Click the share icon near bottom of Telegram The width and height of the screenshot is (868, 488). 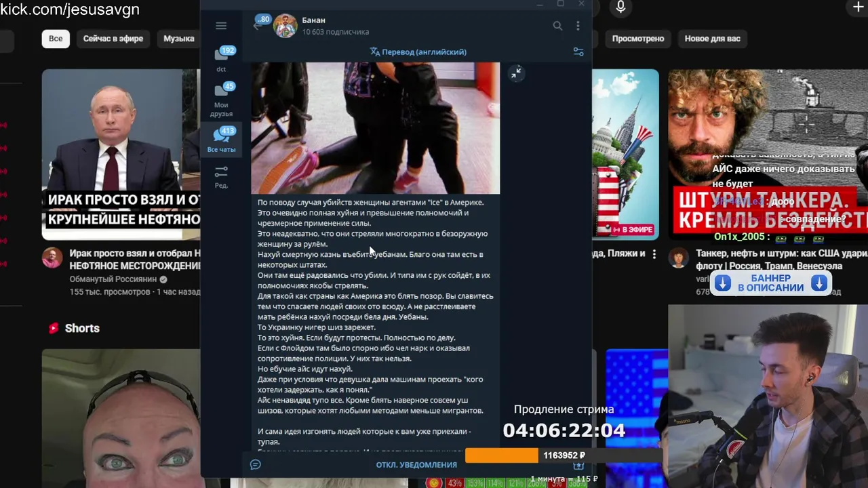578,466
